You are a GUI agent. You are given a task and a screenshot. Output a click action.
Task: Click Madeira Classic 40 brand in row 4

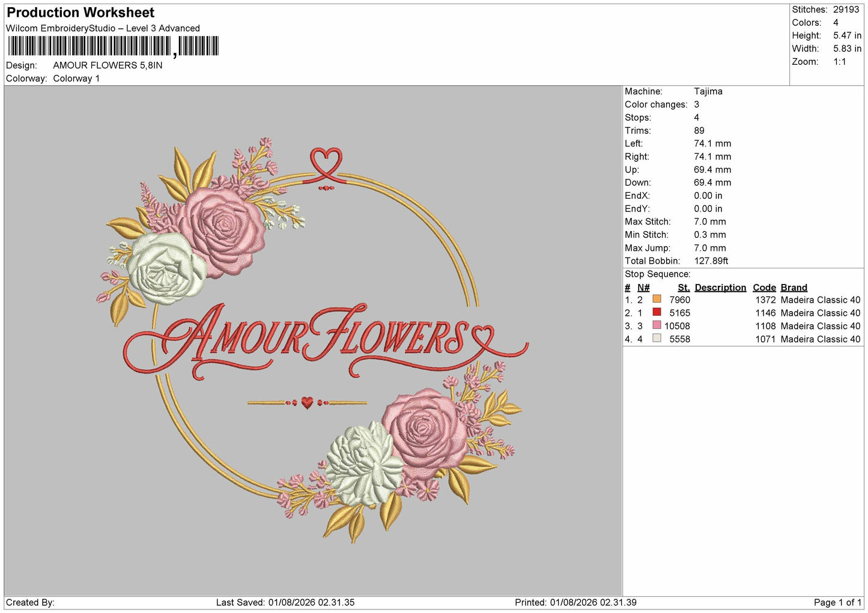point(821,339)
